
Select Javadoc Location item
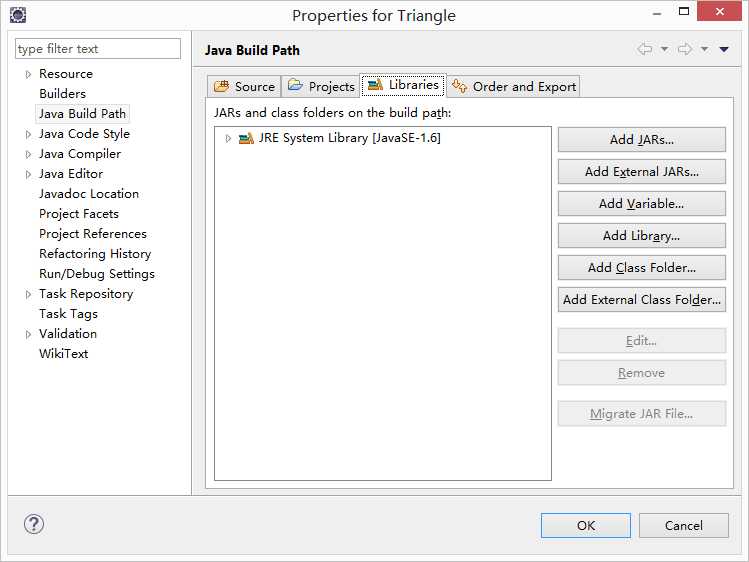point(89,194)
